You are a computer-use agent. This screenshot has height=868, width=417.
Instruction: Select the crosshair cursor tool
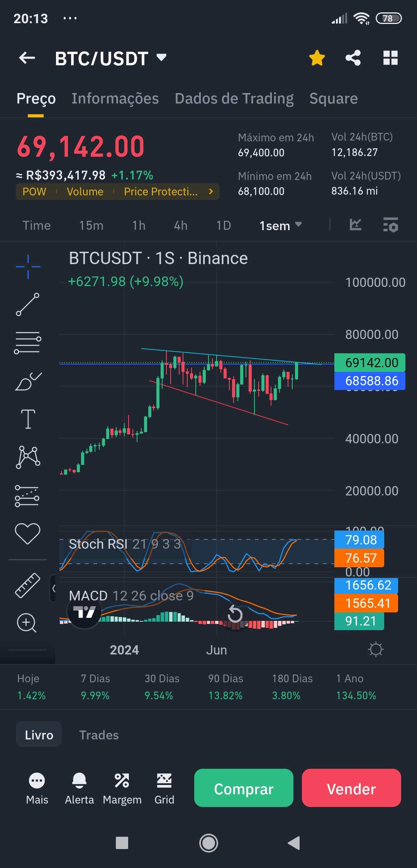(28, 266)
